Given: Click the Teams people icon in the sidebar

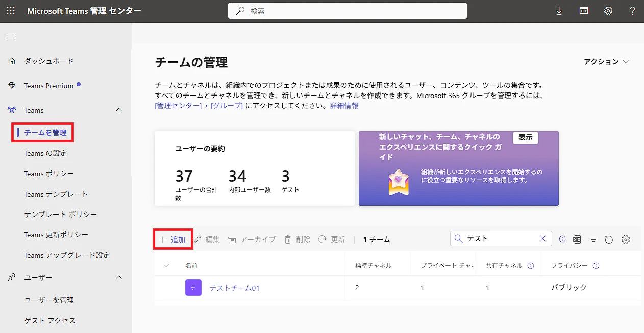Looking at the screenshot, I should (x=12, y=110).
